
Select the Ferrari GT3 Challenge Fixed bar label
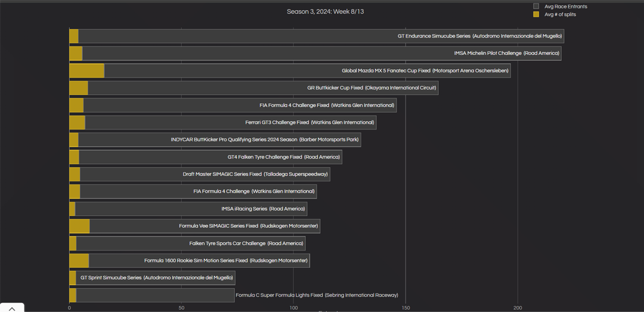[309, 122]
